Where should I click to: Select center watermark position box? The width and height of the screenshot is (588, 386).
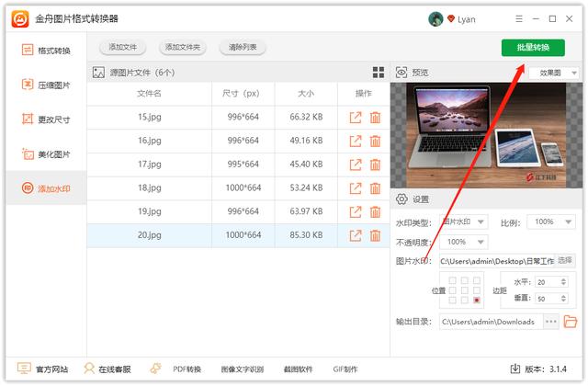(465, 290)
